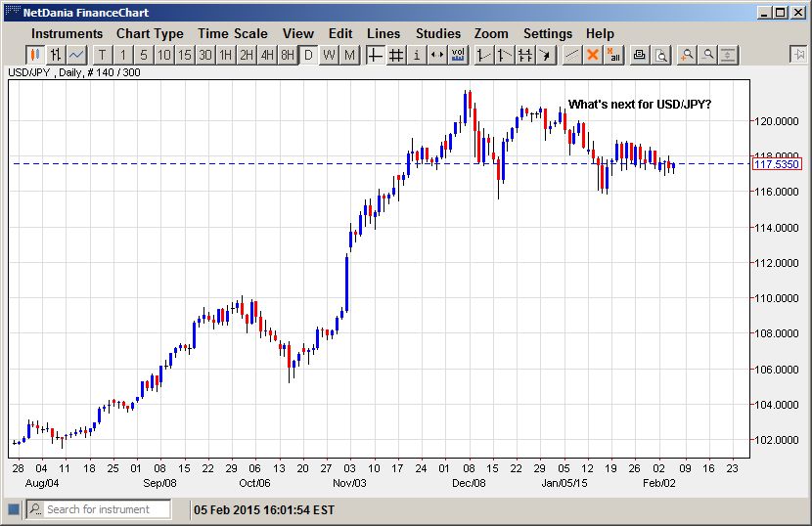This screenshot has height=526, width=812.
Task: Switch to 10-minute time scale
Action: 164,55
